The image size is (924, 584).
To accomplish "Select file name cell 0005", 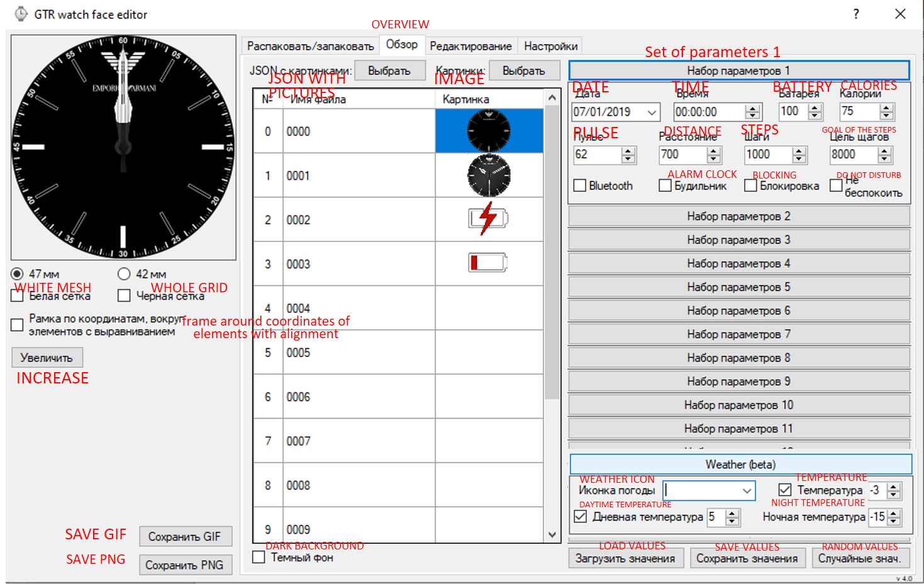I will 359,353.
